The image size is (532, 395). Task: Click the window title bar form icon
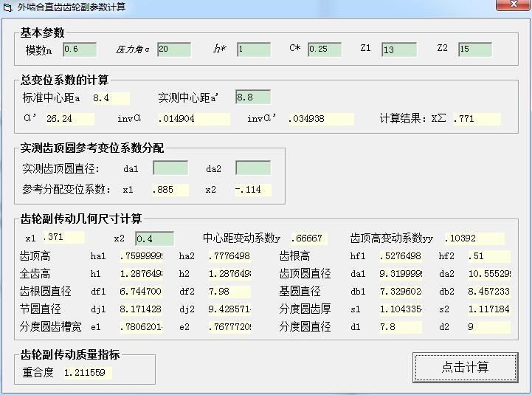7,7
